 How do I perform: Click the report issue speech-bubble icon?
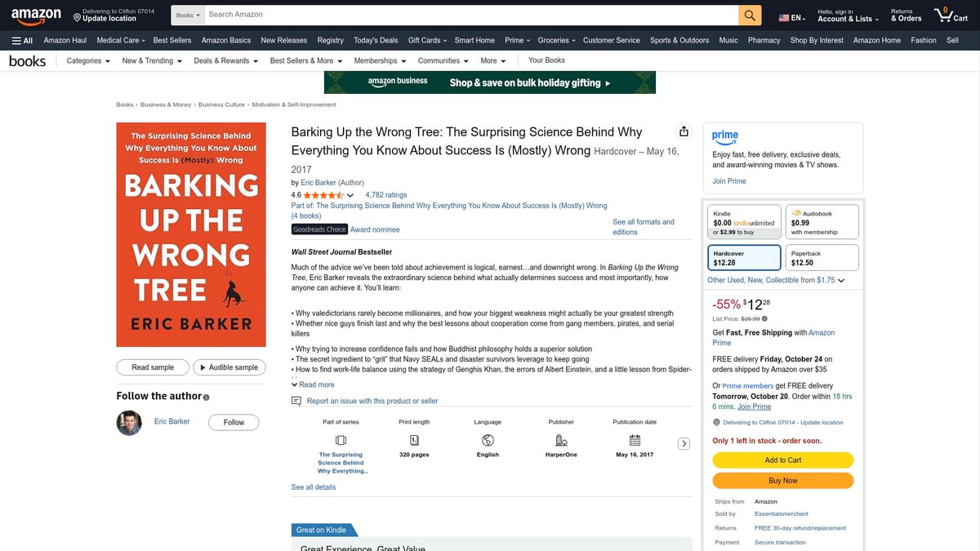coord(296,401)
